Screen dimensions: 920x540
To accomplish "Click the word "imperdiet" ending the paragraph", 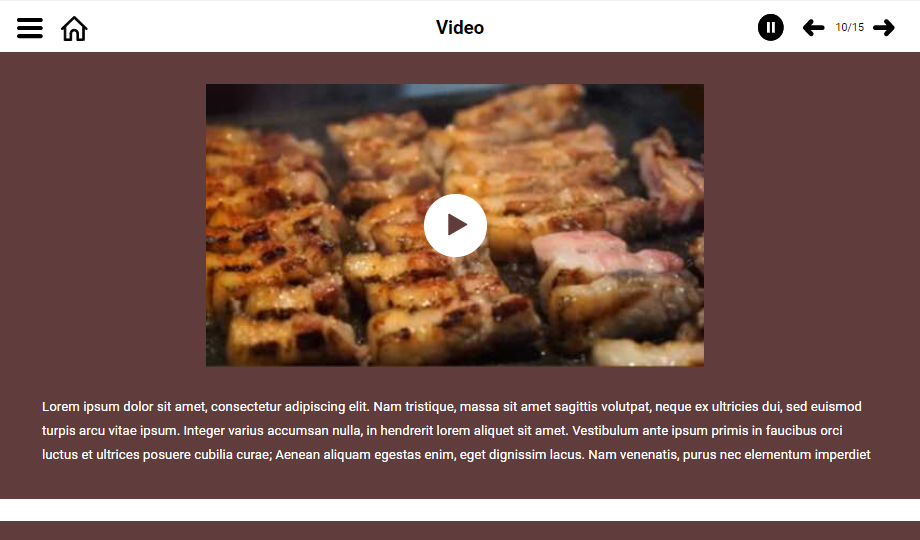I will [843, 455].
